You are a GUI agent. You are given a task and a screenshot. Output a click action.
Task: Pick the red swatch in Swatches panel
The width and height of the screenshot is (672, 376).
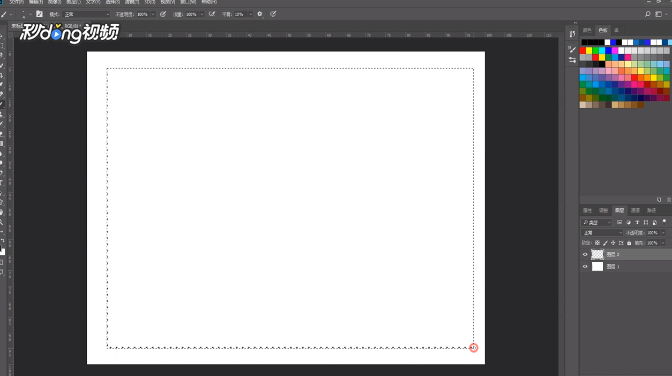(x=583, y=51)
